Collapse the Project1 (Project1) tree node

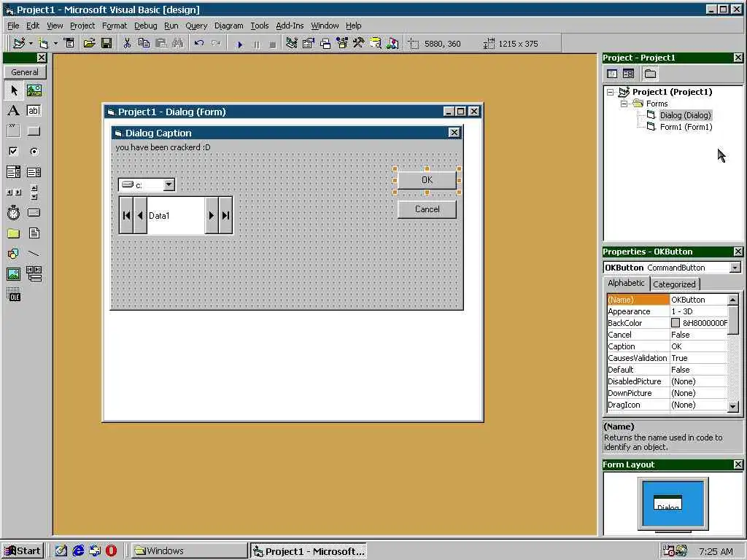611,93
